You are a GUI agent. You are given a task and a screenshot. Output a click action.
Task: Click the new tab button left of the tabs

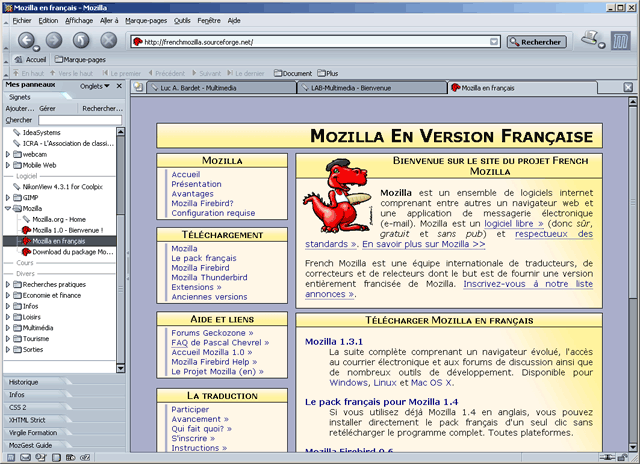click(139, 87)
